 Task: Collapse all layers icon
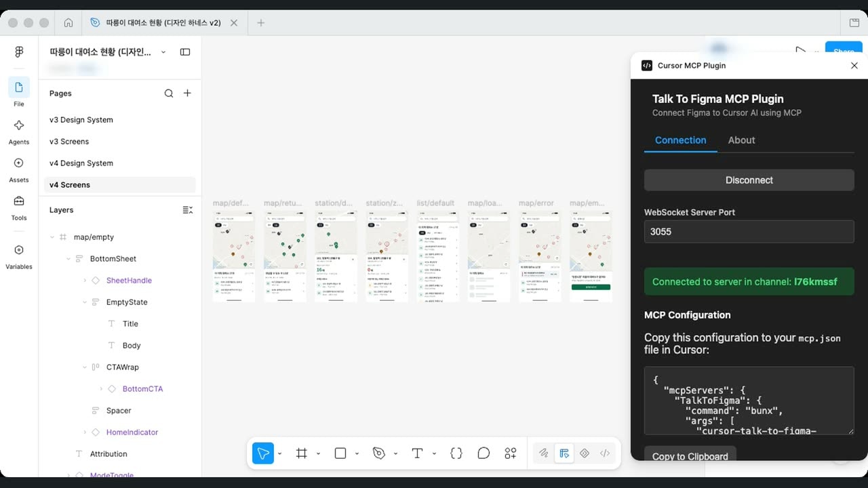188,210
